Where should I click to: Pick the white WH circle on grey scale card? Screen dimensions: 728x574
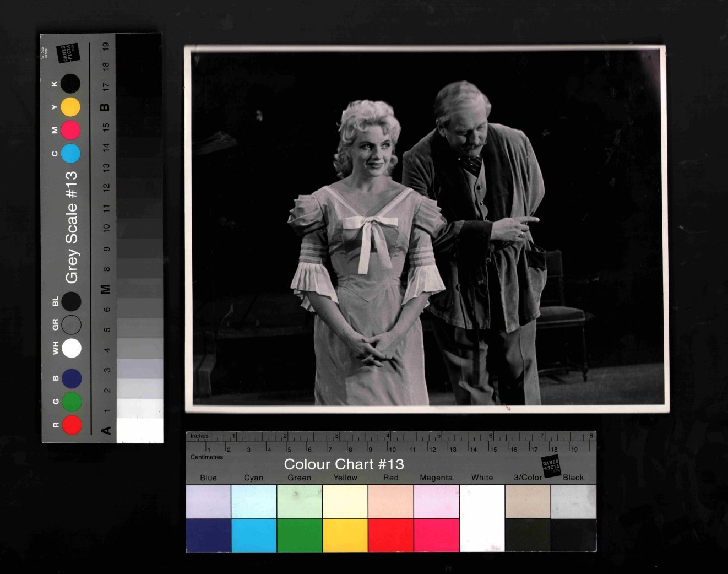click(71, 348)
